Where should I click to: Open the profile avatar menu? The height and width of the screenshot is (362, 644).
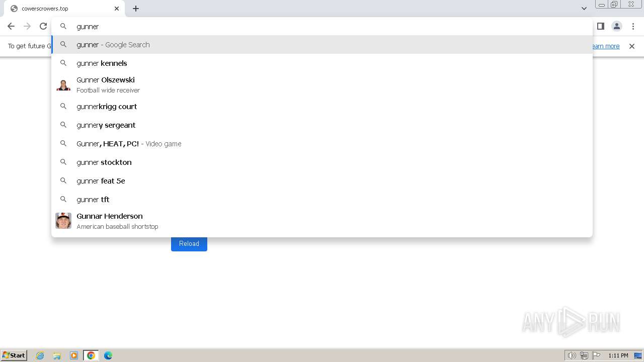pos(617,26)
